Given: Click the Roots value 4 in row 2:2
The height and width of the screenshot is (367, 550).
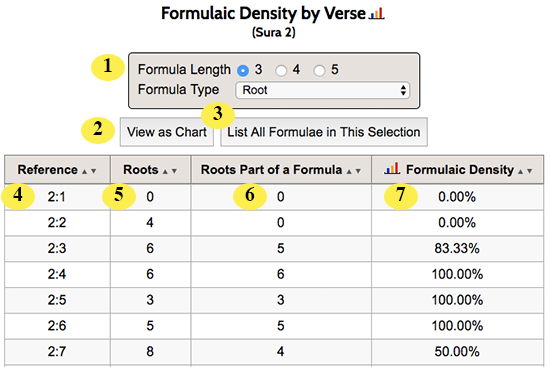Looking at the screenshot, I should click(x=150, y=222).
